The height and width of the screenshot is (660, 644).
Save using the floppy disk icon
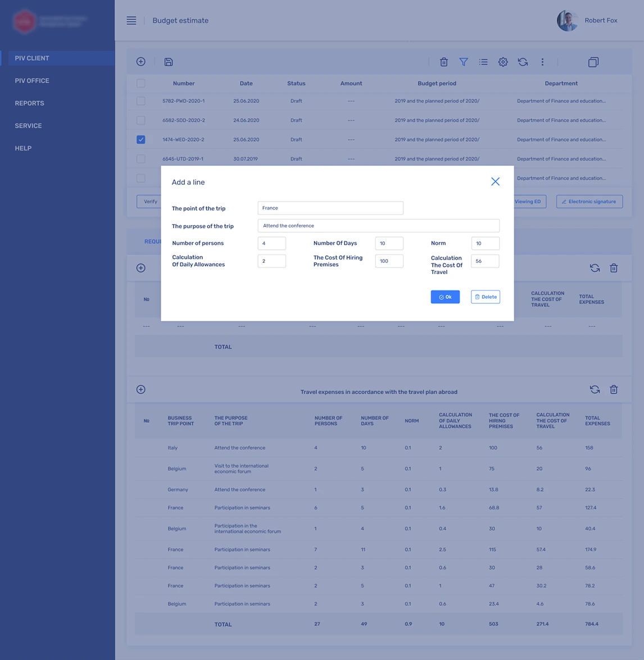point(169,62)
